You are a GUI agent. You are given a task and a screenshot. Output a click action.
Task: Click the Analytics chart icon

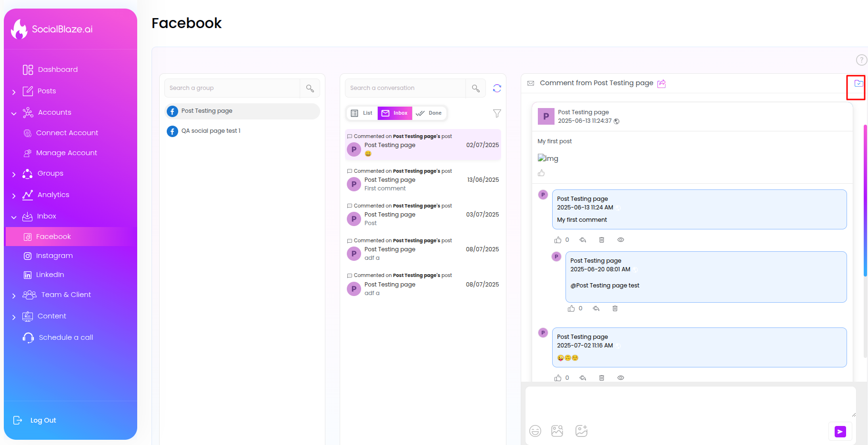click(x=28, y=195)
